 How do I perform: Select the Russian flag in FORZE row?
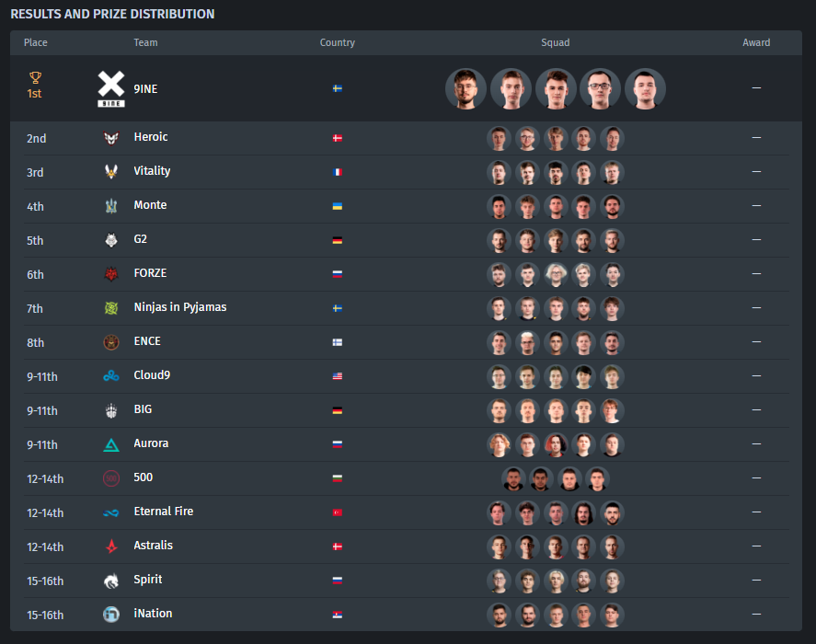point(338,274)
